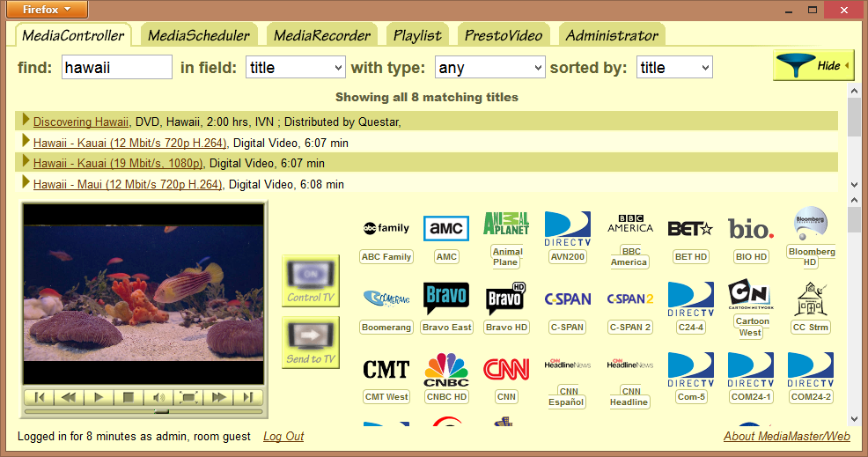Image resolution: width=868 pixels, height=457 pixels.
Task: Tune to CMT West logo
Action: click(x=386, y=370)
